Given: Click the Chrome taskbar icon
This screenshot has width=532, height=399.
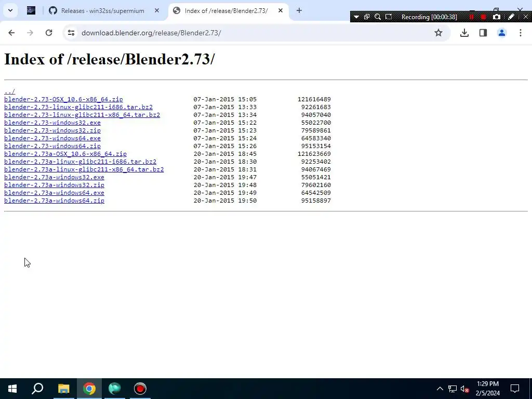Looking at the screenshot, I should (89, 389).
